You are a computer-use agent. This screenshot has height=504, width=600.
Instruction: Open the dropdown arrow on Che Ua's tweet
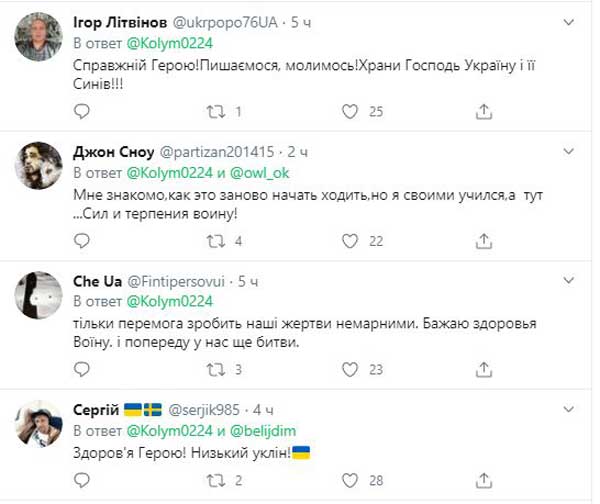(568, 280)
